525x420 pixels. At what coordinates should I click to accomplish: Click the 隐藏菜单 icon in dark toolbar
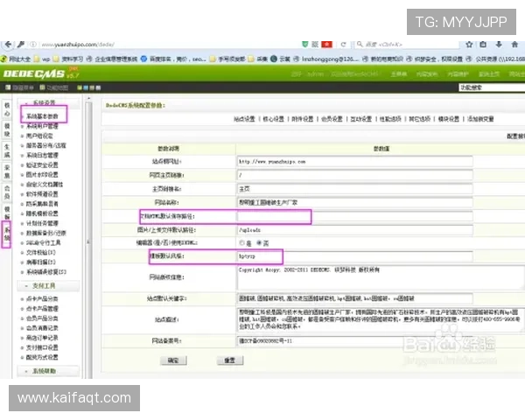click(8, 87)
